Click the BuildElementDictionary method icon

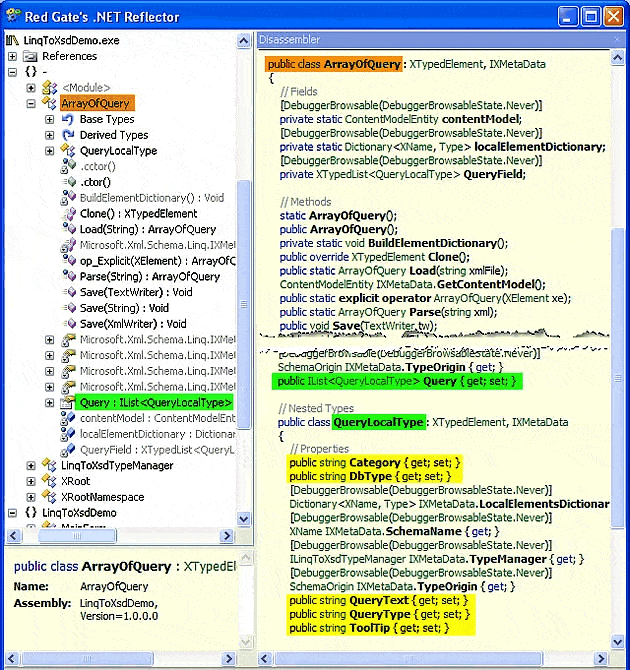(x=69, y=198)
